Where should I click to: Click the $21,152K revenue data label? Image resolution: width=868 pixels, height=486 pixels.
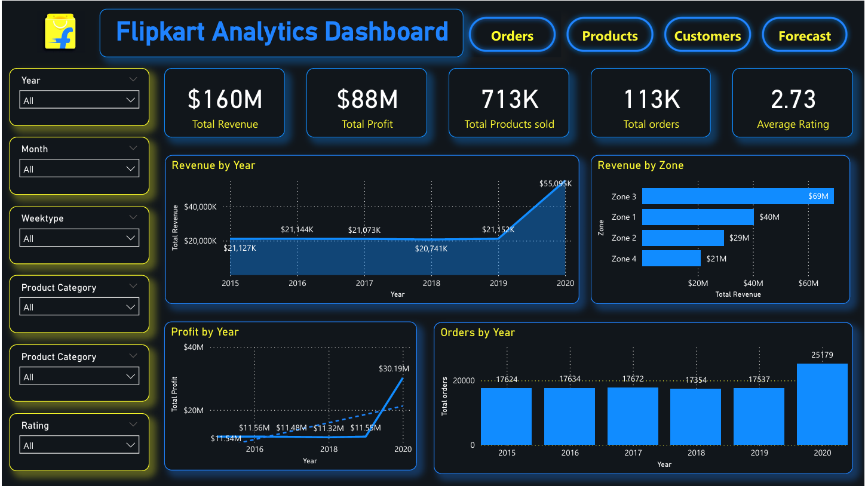click(498, 229)
